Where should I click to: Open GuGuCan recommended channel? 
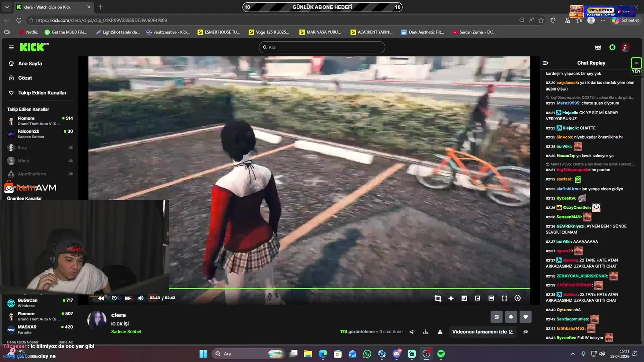[x=39, y=303]
